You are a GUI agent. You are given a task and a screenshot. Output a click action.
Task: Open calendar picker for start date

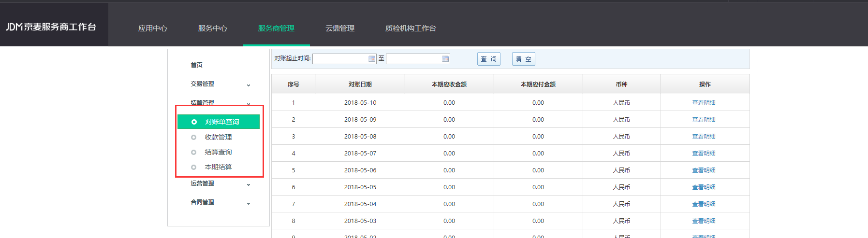372,59
